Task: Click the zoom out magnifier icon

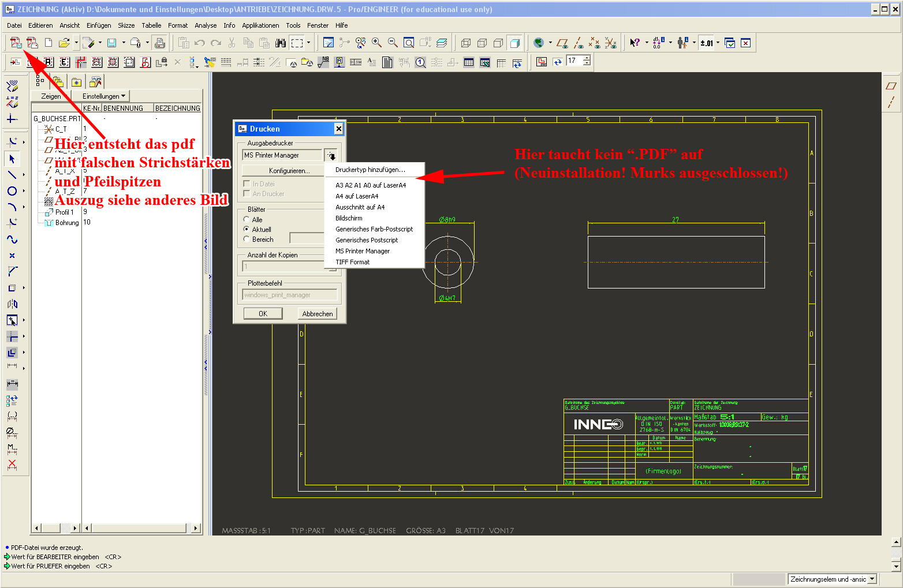Action: [x=393, y=43]
